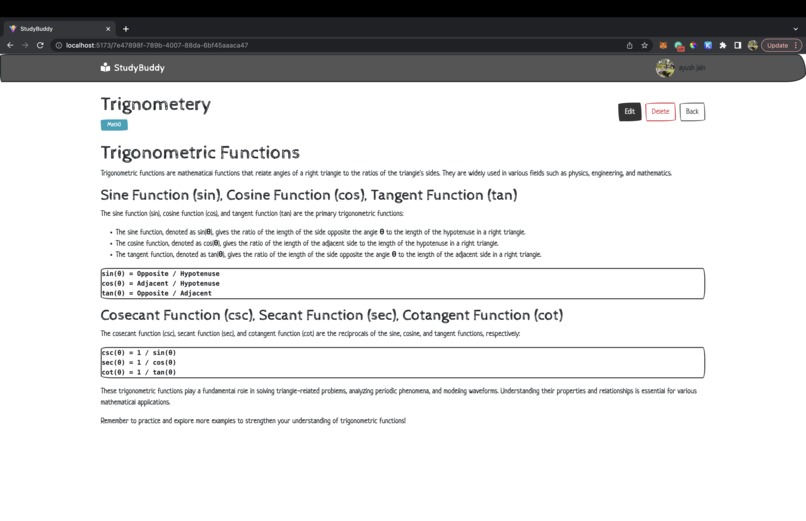Open the green extension with red badge
Viewport: 806px width, 521px height.
pyautogui.click(x=679, y=46)
